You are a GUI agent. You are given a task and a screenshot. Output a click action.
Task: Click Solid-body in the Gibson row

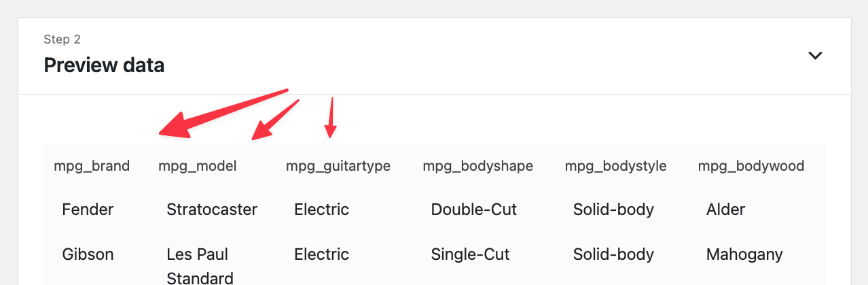click(614, 254)
